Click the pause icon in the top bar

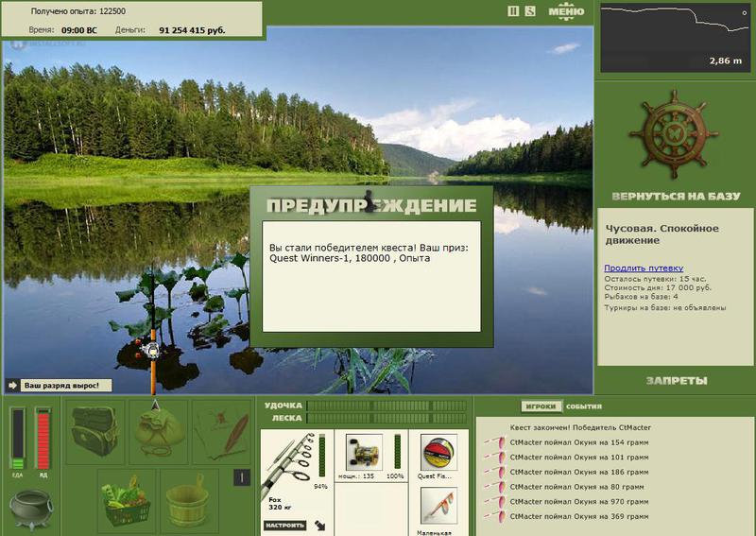tap(513, 11)
